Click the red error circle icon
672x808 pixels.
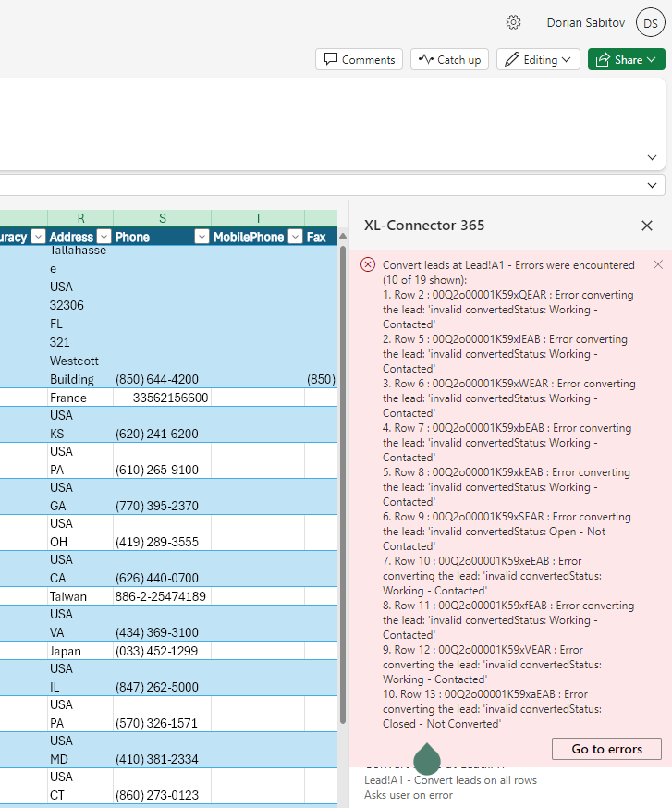pos(368,265)
